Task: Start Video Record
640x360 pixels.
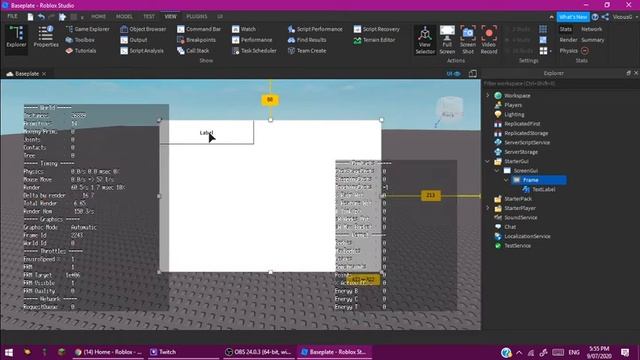Action: [489, 40]
